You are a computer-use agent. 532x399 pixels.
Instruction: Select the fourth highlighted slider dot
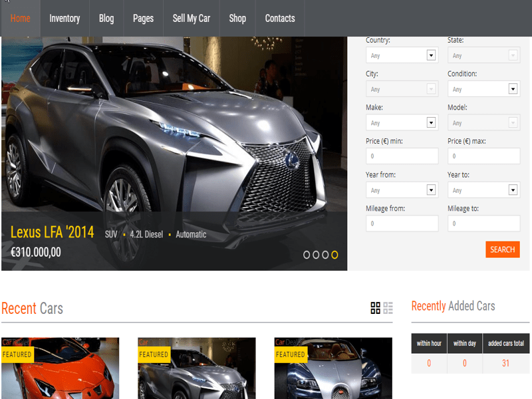point(335,255)
